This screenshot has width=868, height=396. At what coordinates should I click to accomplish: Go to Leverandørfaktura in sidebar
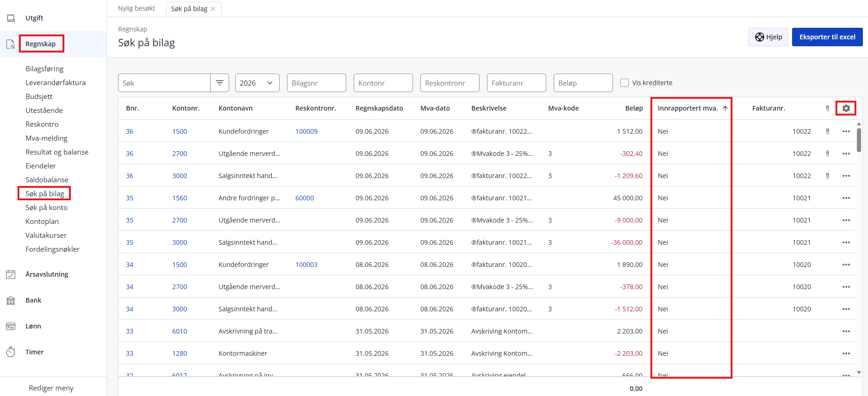(x=56, y=83)
